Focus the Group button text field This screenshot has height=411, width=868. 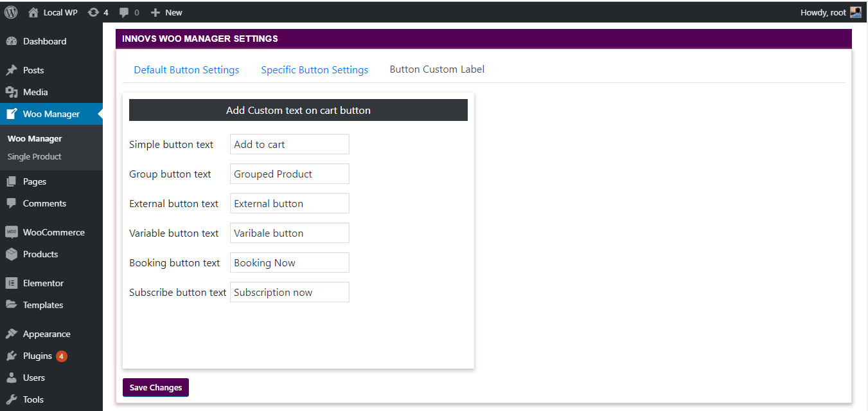(x=290, y=174)
